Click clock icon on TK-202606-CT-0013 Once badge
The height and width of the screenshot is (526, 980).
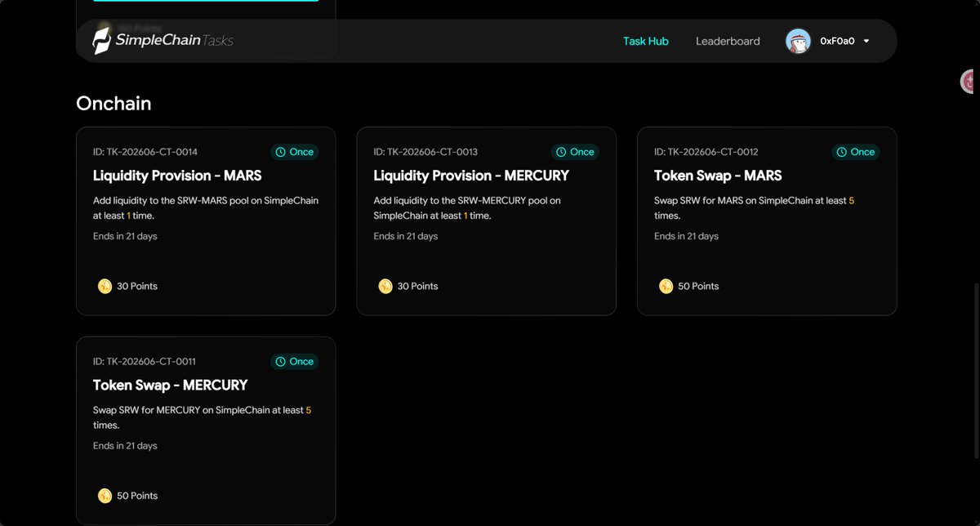pos(561,152)
